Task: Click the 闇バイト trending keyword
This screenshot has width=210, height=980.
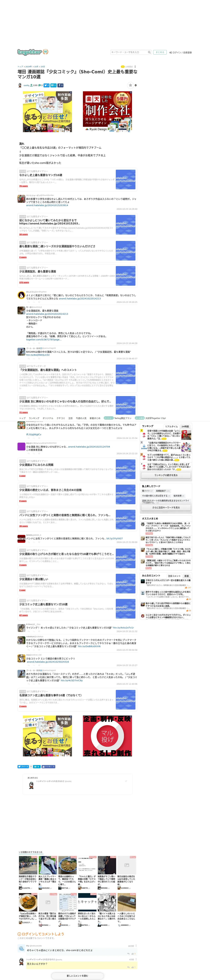Action: 148,491
